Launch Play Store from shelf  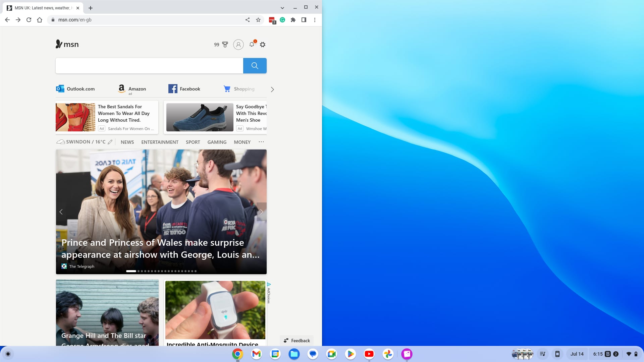click(351, 354)
